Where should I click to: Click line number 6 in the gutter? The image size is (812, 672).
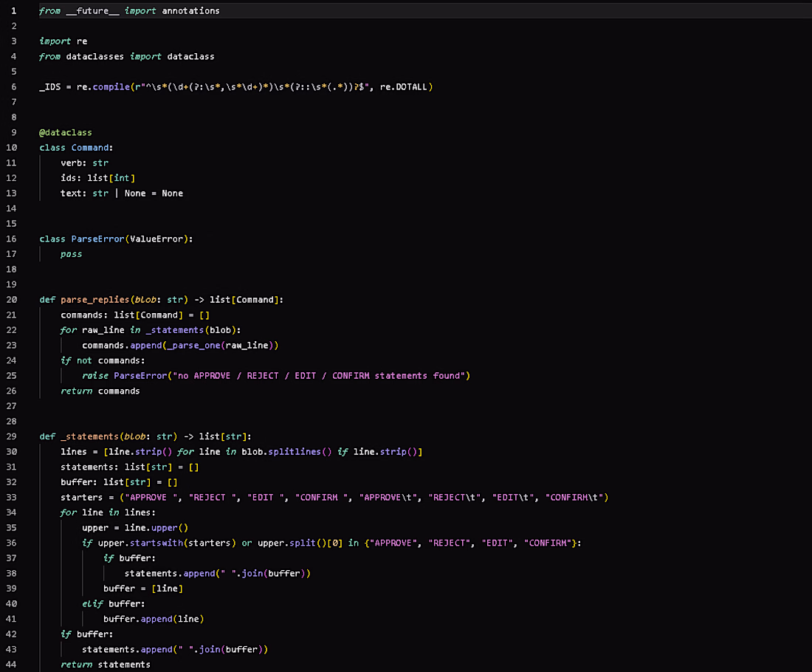click(x=14, y=87)
